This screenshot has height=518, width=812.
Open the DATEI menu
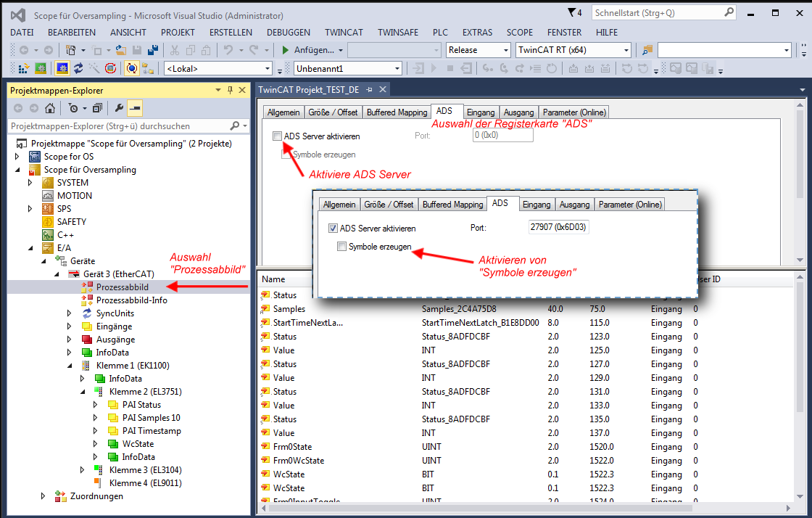click(x=22, y=32)
